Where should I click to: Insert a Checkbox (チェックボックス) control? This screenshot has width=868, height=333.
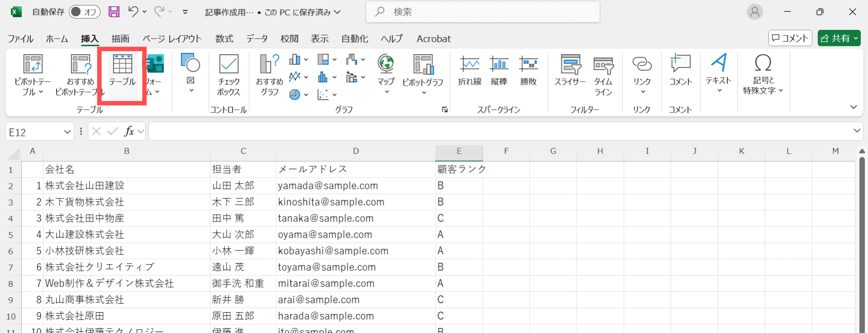coord(228,75)
